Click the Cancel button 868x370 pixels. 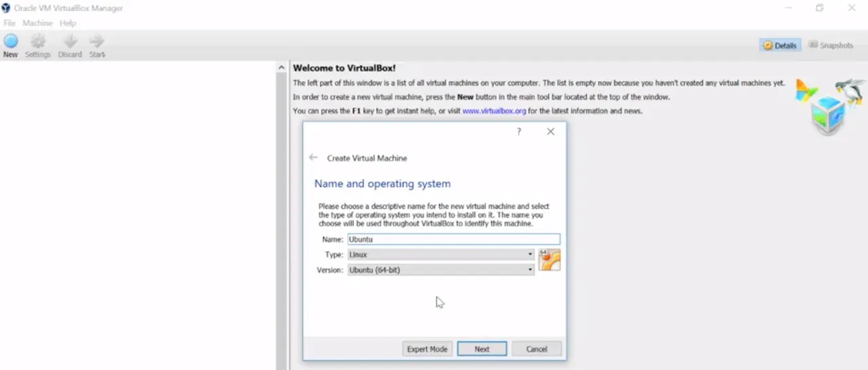(536, 349)
